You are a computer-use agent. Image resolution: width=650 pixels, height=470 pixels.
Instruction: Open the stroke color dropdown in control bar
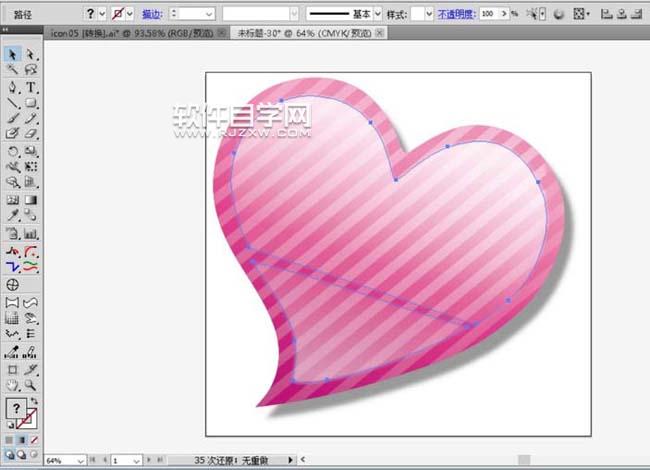131,14
